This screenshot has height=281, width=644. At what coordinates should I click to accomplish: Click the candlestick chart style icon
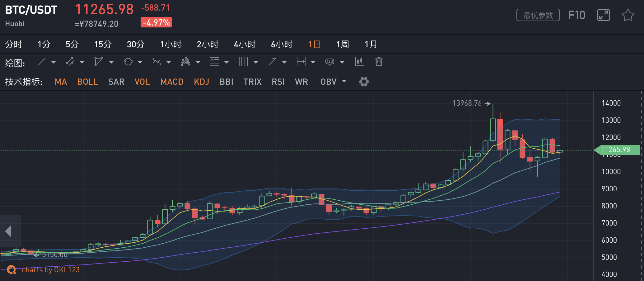click(359, 62)
